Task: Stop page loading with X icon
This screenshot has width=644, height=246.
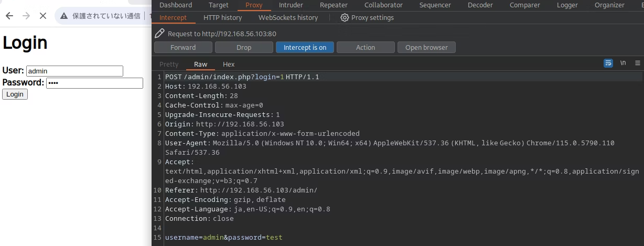Action: (43, 16)
